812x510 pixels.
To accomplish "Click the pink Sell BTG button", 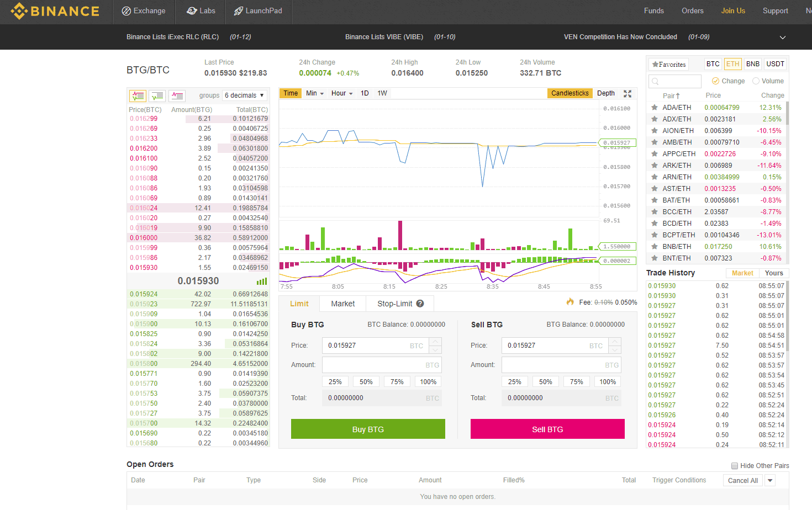I will pos(547,429).
